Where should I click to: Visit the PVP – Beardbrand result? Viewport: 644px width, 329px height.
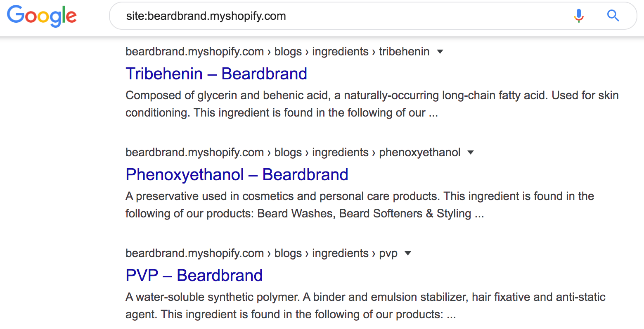tap(194, 276)
